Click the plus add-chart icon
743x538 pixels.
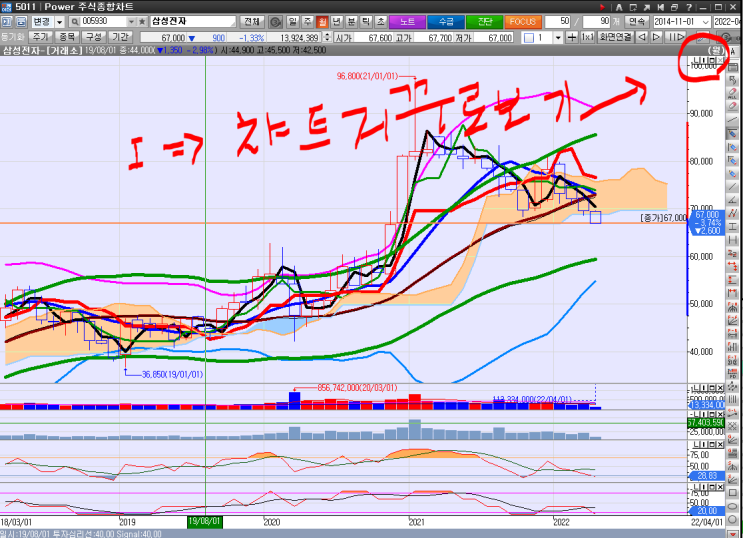tap(572, 37)
